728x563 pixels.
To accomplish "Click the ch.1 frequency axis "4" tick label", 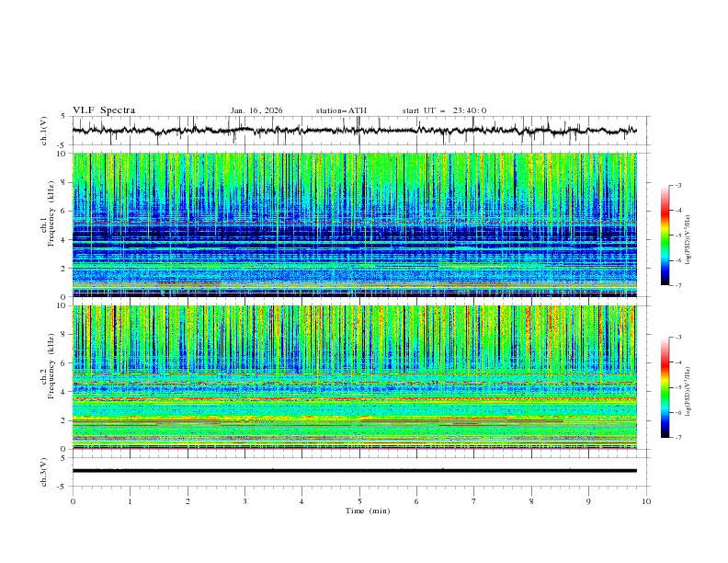I will tap(64, 240).
